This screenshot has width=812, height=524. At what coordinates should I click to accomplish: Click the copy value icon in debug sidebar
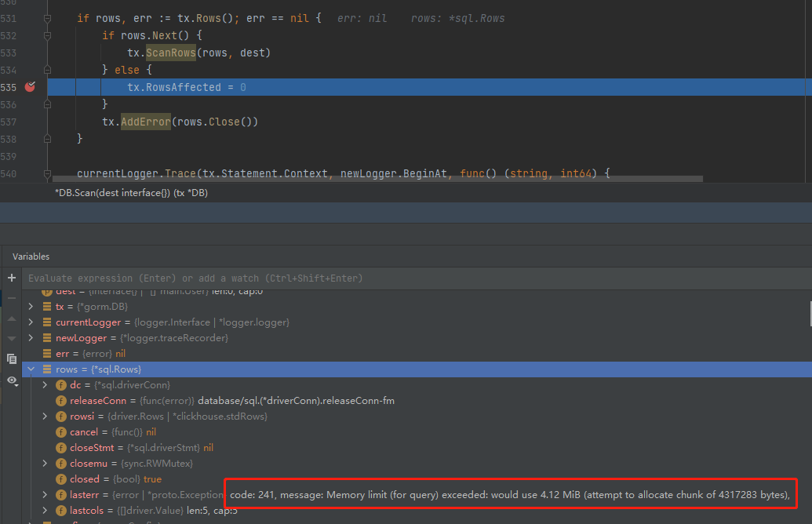click(11, 358)
